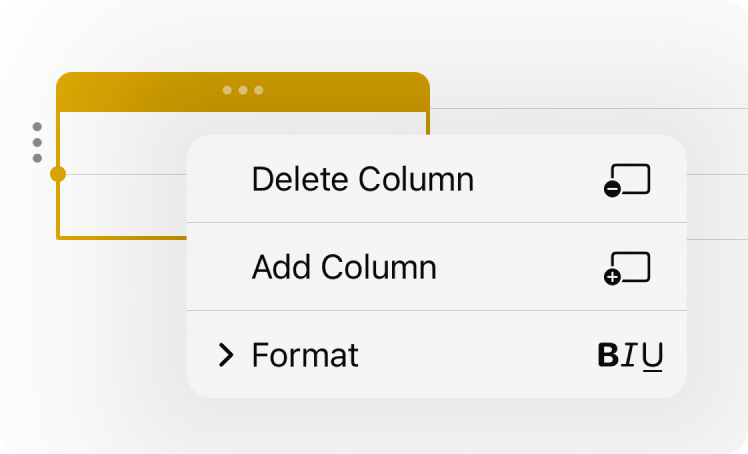
Task: Click the underlined U glyph beside Format
Action: tap(652, 357)
